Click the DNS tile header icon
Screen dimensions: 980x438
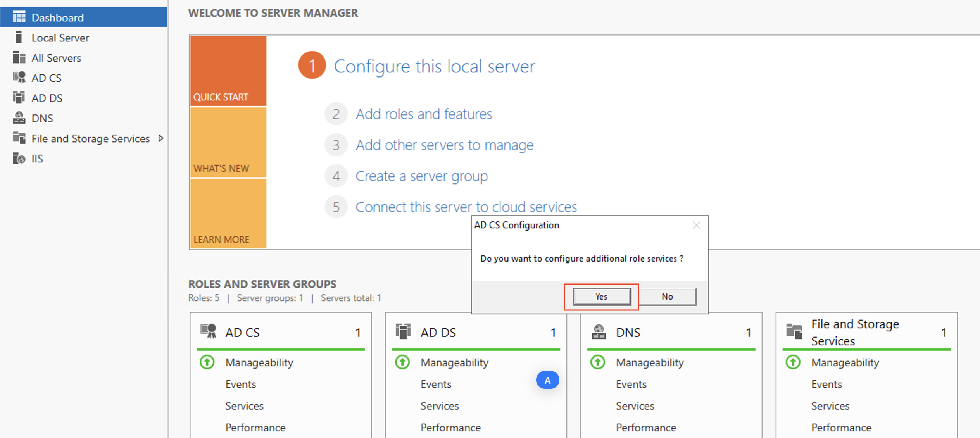pos(599,332)
